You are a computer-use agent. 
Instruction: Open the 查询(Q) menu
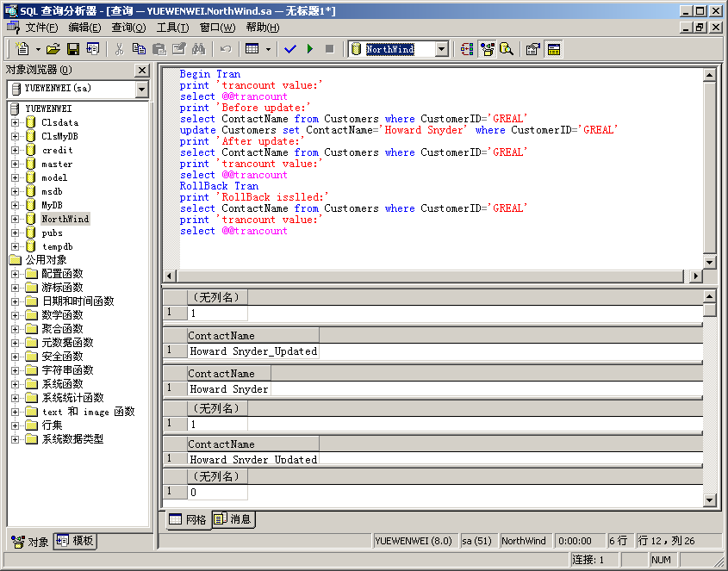[x=128, y=28]
